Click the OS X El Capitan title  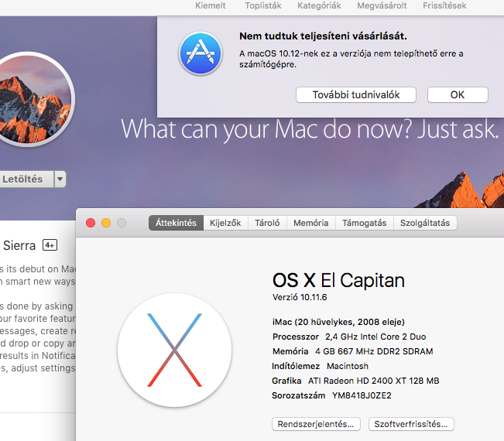point(338,280)
